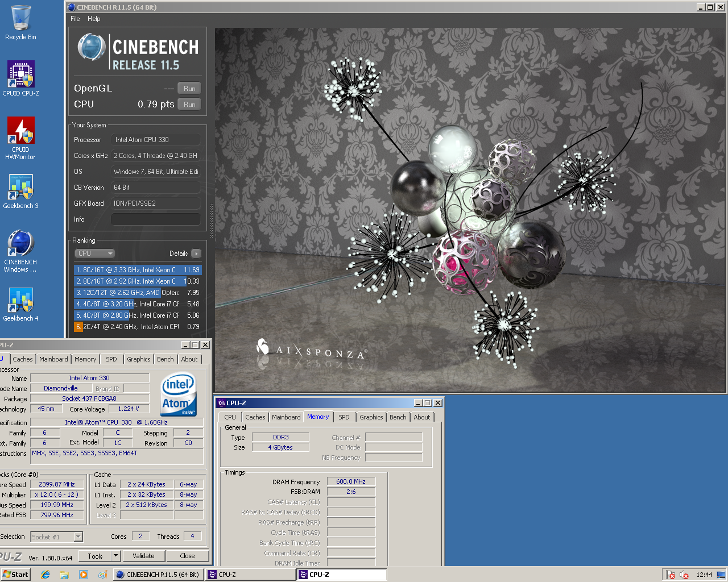
Task: Open Geekbench 3 desktop shortcut
Action: coord(20,191)
